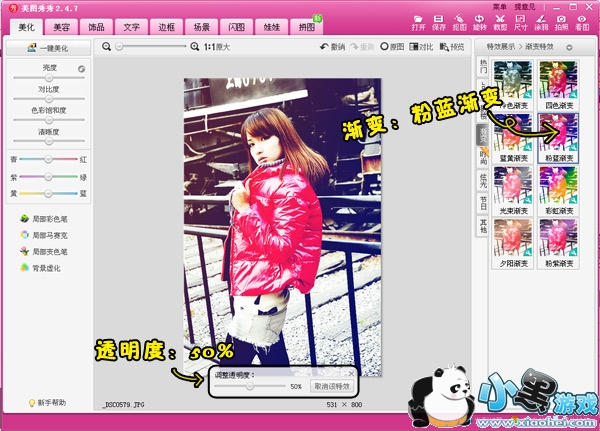Open 提意见 feedback link
600x431 pixels.
pos(525,7)
